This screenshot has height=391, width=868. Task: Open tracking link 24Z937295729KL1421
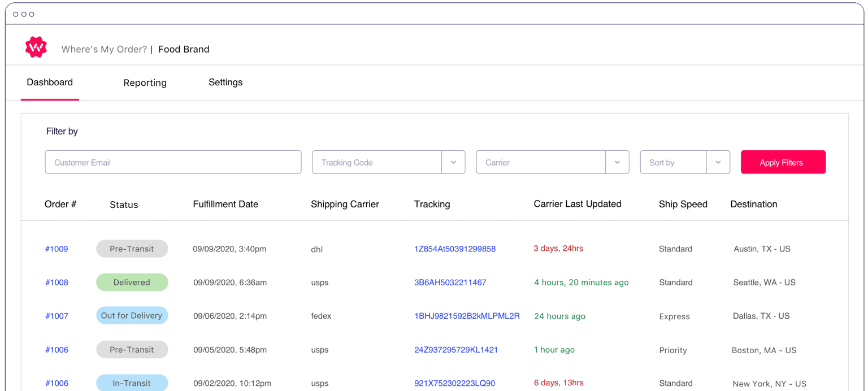tap(456, 350)
